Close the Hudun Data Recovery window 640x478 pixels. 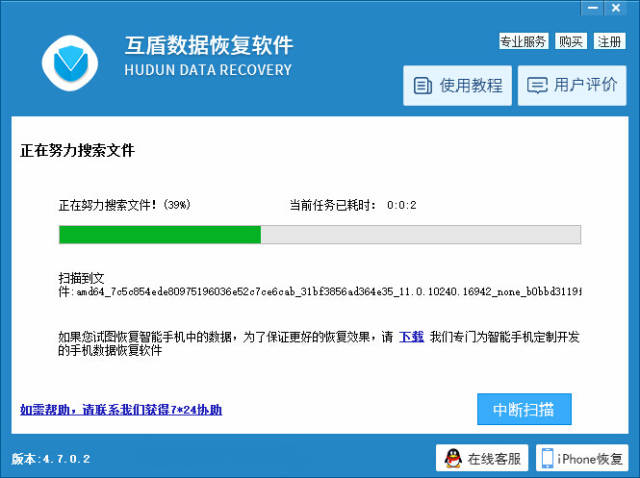pos(616,8)
